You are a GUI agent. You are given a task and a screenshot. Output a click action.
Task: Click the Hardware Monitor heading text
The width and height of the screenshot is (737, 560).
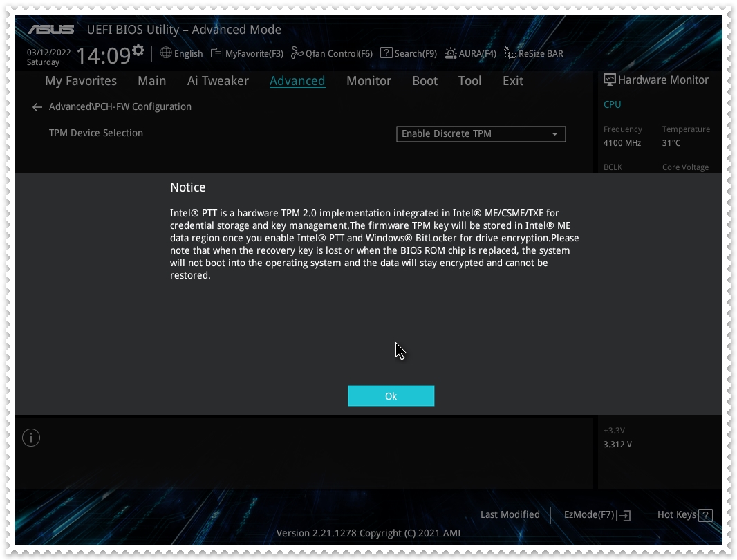[663, 80]
